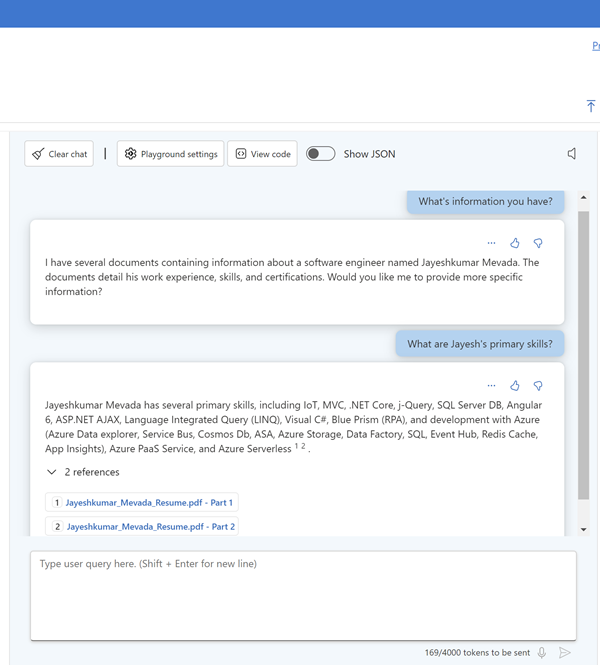The height and width of the screenshot is (665, 600).
Task: Enable the Show JSON toggle
Action: tap(320, 154)
